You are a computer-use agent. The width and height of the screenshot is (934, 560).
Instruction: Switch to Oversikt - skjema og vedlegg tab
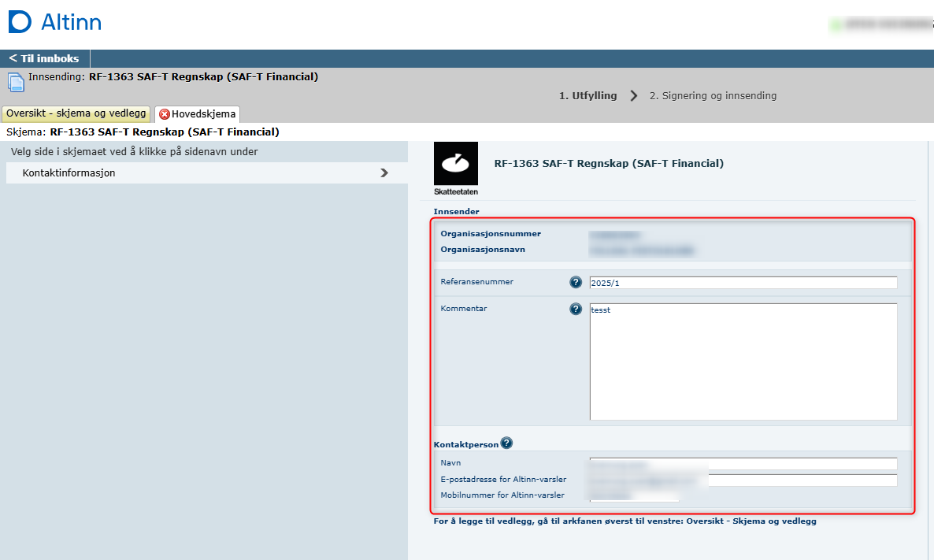(x=76, y=113)
